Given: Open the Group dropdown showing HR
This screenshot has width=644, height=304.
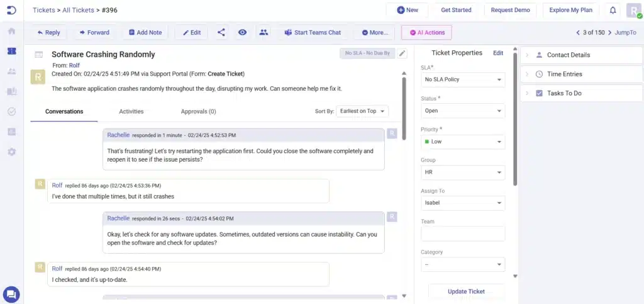Looking at the screenshot, I should pyautogui.click(x=463, y=172).
